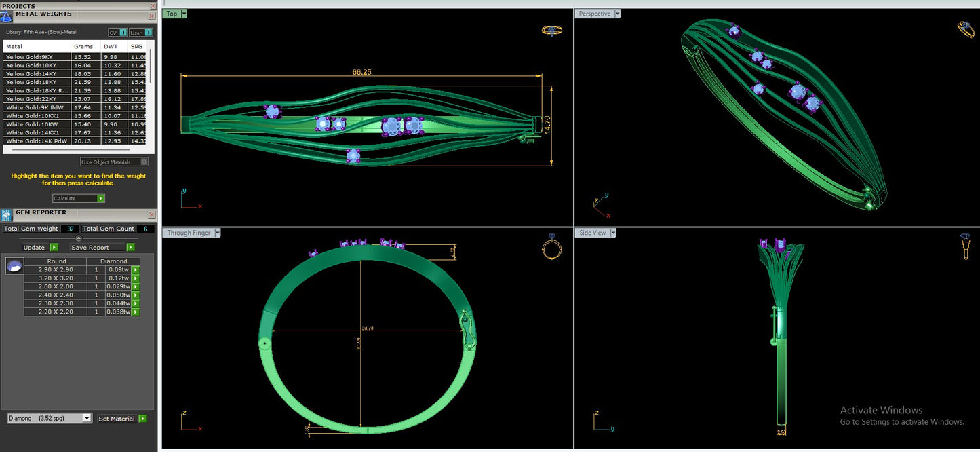This screenshot has height=452, width=980.
Task: Click green arrow beside 2.30 X 2.30 row
Action: [136, 303]
